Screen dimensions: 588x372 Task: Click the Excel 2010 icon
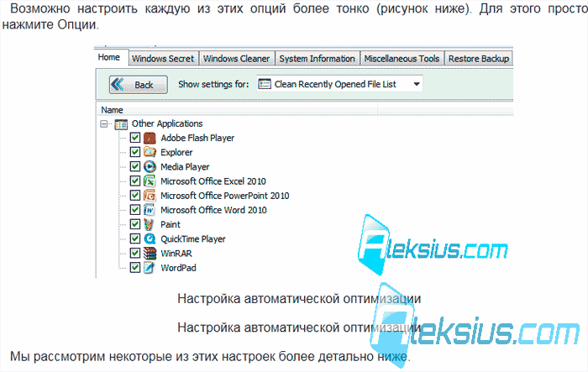[x=150, y=181]
